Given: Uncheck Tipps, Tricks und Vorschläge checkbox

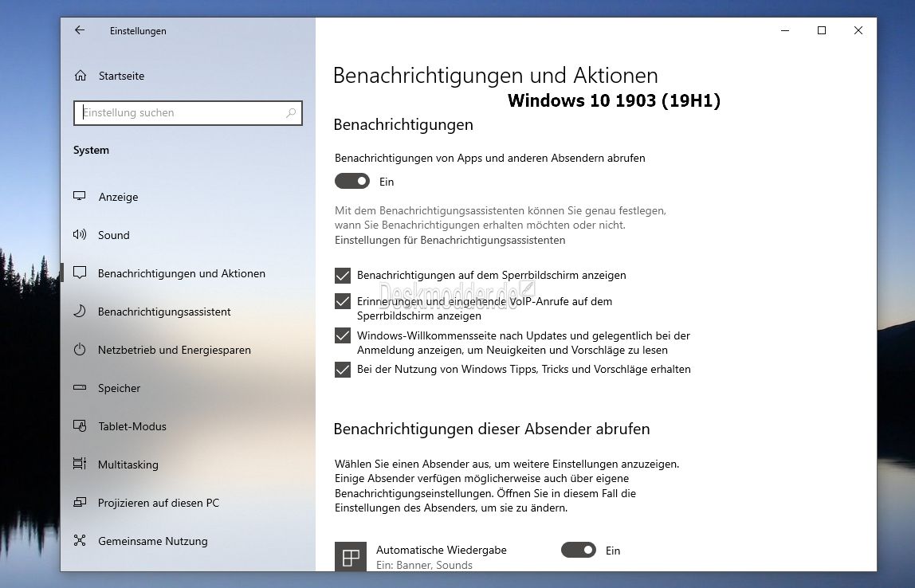Looking at the screenshot, I should [343, 369].
